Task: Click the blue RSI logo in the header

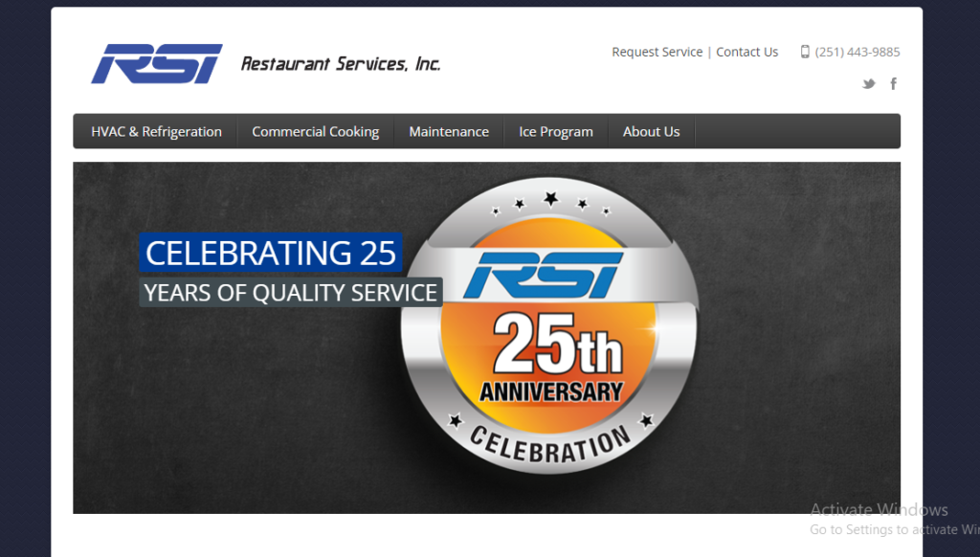Action: tap(157, 64)
